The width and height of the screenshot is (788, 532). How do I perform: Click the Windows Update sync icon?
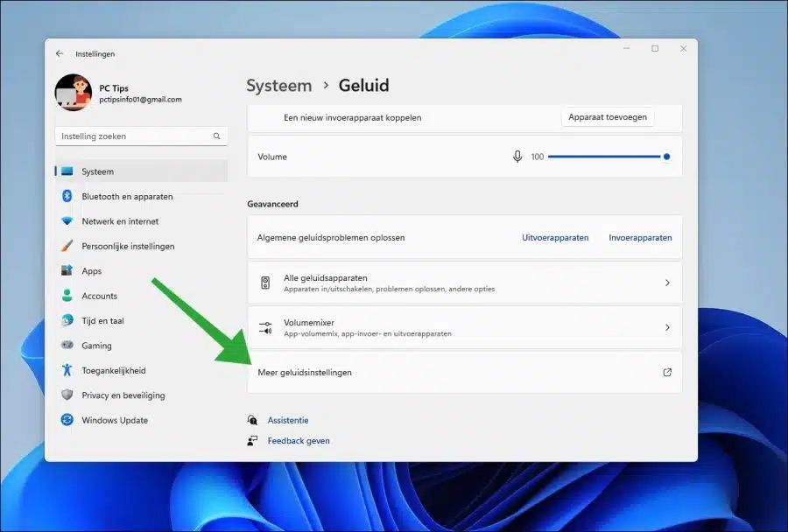pyautogui.click(x=67, y=419)
